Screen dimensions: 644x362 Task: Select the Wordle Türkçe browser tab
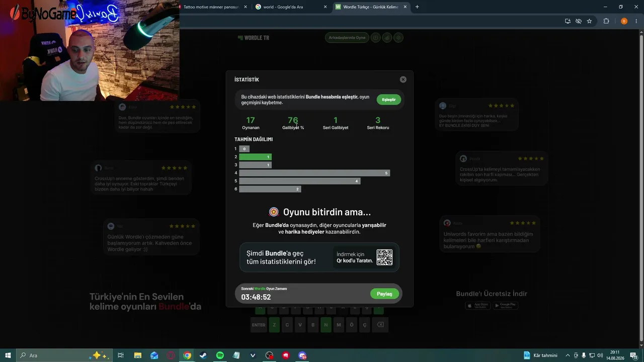pyautogui.click(x=370, y=7)
